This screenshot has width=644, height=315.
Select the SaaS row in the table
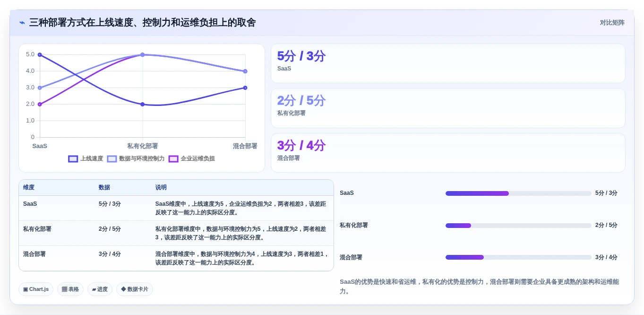pos(176,208)
